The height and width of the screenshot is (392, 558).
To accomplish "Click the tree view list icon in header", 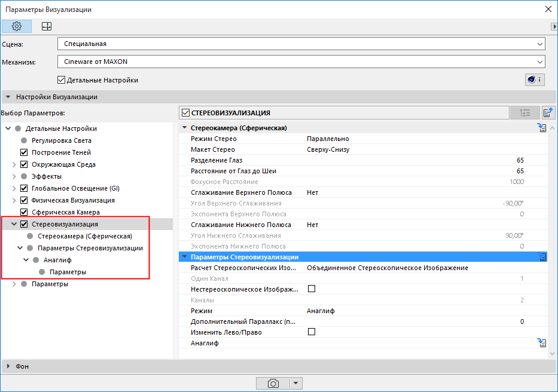I will [x=525, y=113].
